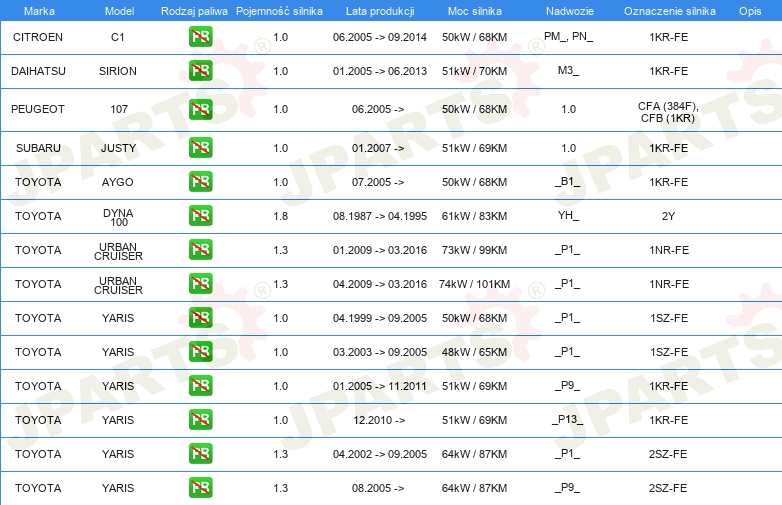
Task: Click the fuel icon in Peugeot 107 row
Action: tap(200, 109)
